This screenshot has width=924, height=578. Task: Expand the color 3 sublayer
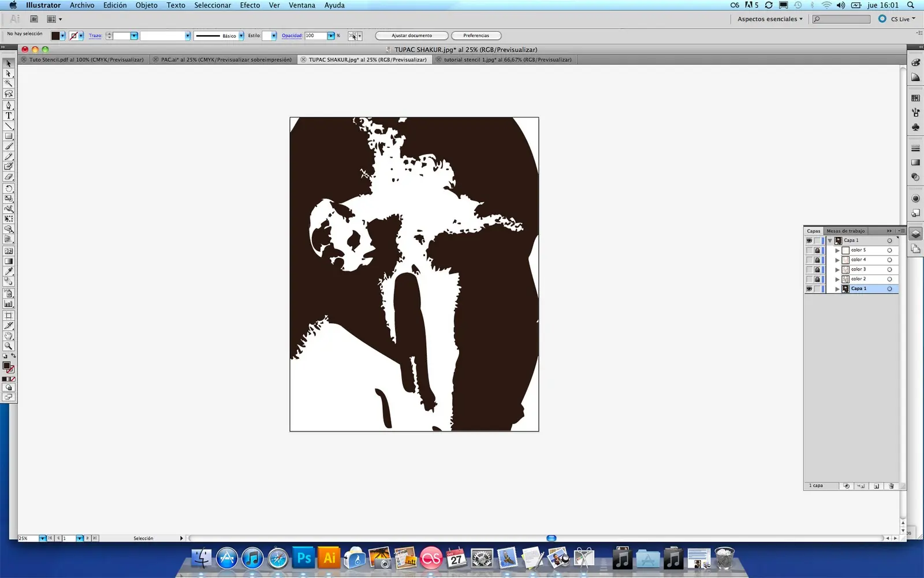pos(837,269)
